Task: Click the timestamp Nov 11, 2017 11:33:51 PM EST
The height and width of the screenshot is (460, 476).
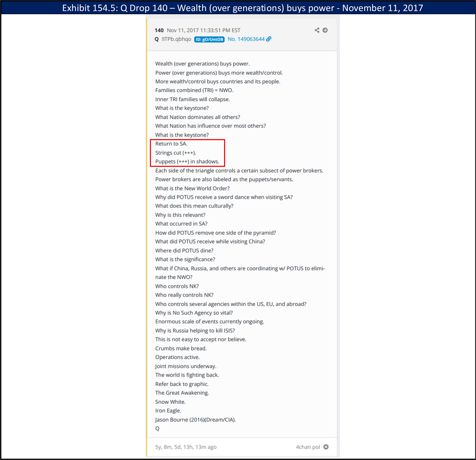Action: 203,30
